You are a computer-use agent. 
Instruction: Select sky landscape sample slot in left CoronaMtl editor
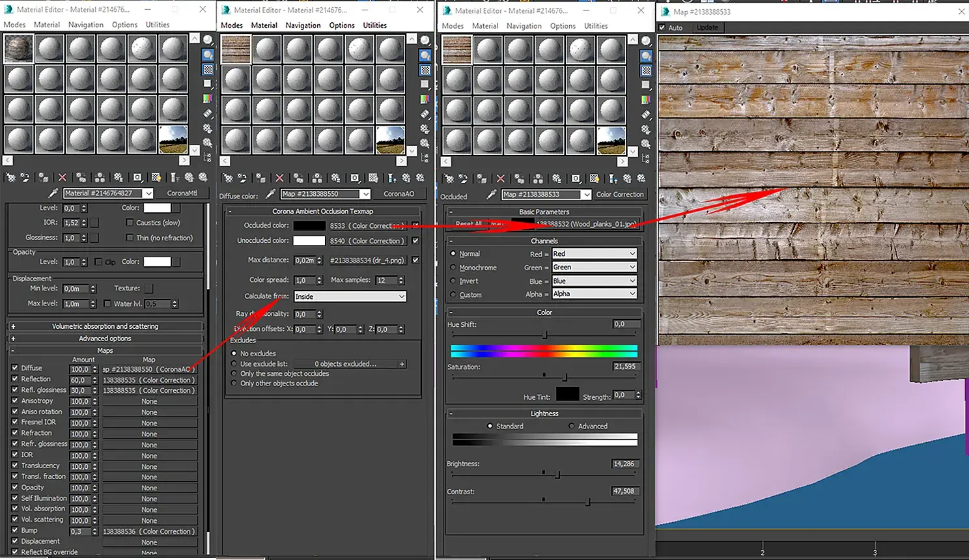pos(173,139)
